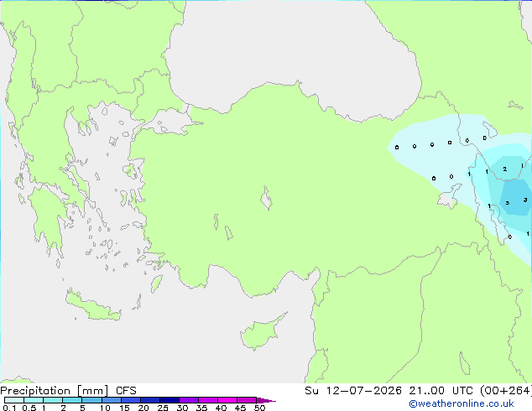Click the '21..00 UTC' time text

point(441,391)
